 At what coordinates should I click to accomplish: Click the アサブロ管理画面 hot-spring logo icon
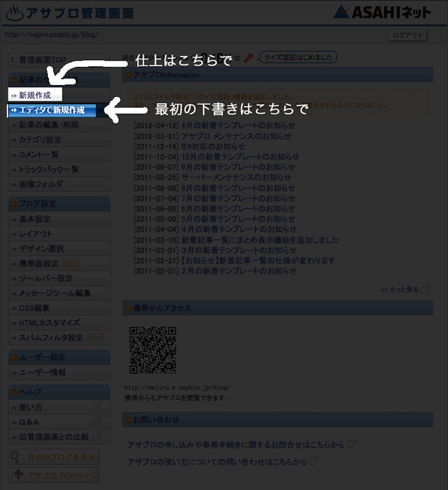click(15, 13)
